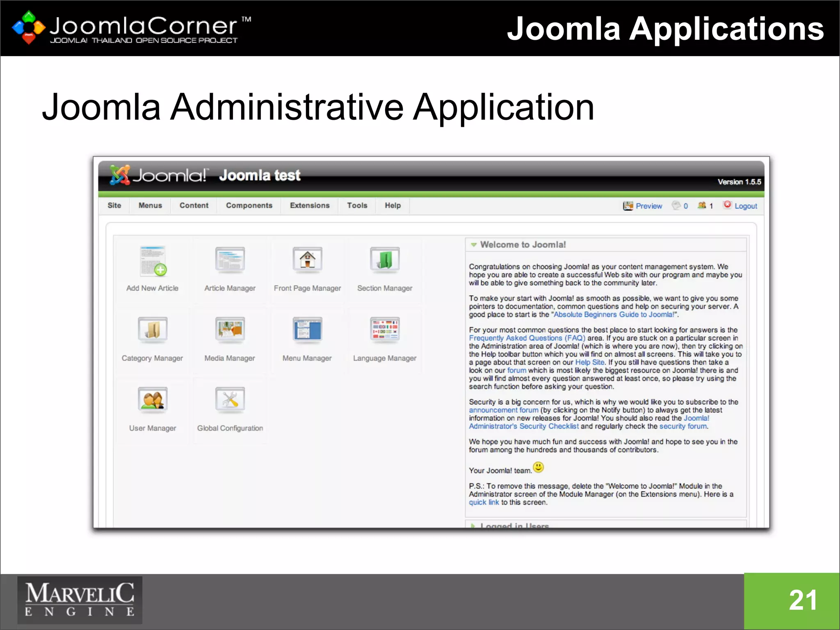
Task: Open the security forum link
Action: [x=683, y=426]
